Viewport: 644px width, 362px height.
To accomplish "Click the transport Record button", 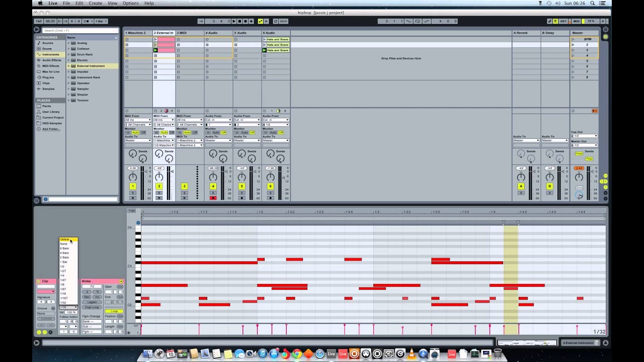I will tap(246, 21).
